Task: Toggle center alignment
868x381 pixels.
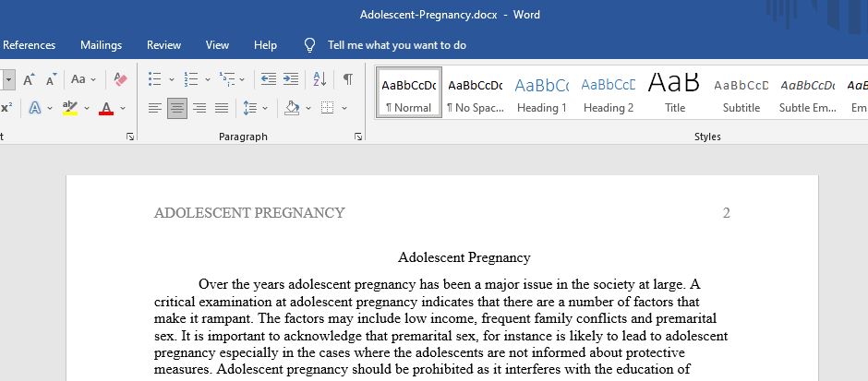Action: coord(177,108)
